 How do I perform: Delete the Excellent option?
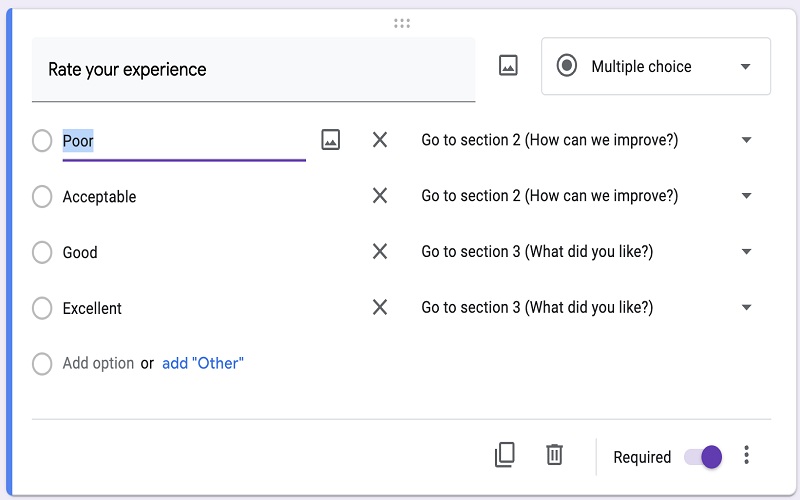(x=380, y=308)
